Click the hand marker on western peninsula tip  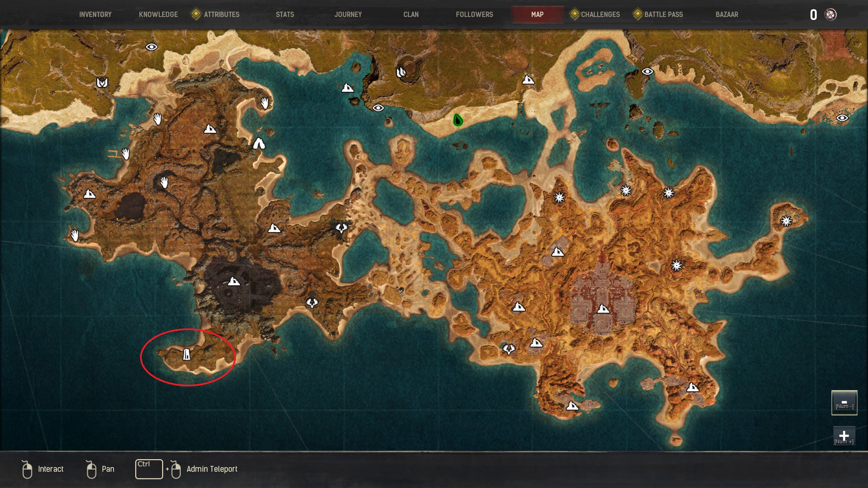[x=75, y=235]
